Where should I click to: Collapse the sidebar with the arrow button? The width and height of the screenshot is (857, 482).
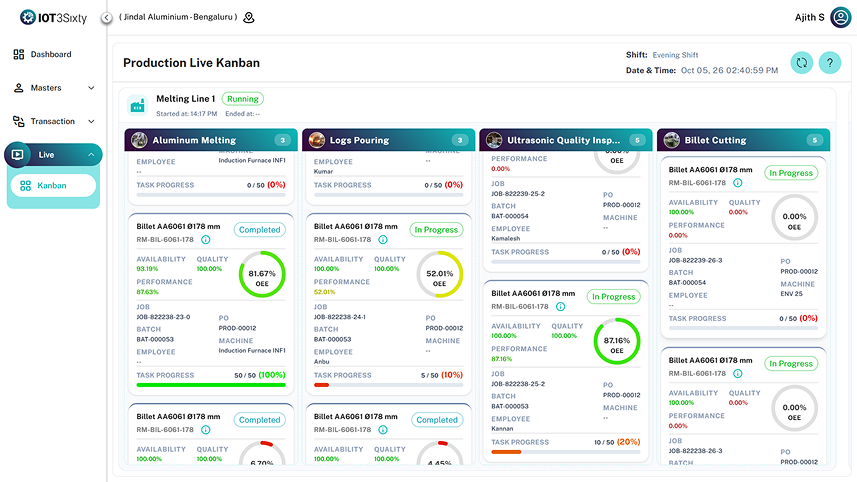coord(107,18)
